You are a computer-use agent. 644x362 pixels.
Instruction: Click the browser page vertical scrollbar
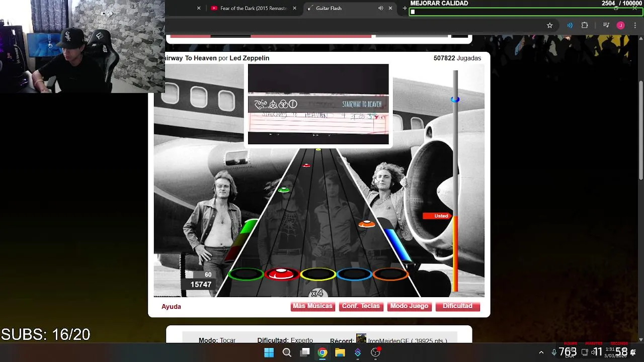tap(641, 129)
